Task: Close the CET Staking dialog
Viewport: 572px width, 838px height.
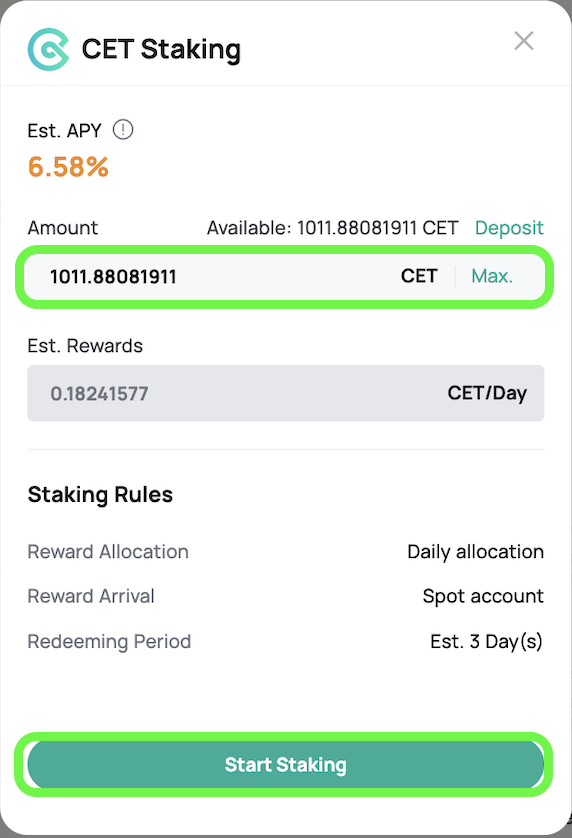Action: point(524,41)
